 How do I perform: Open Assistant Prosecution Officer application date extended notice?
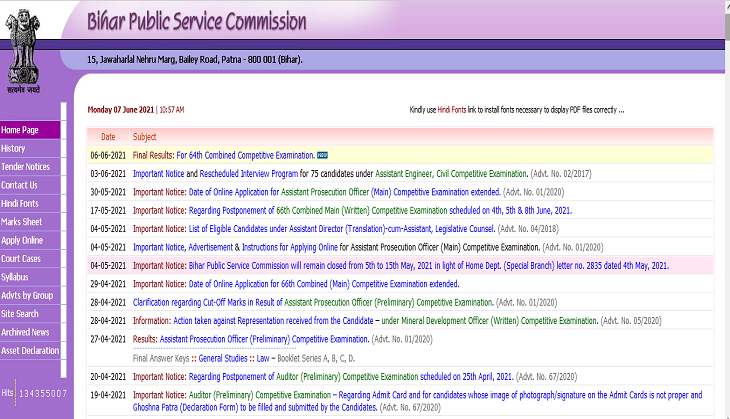[x=345, y=192]
